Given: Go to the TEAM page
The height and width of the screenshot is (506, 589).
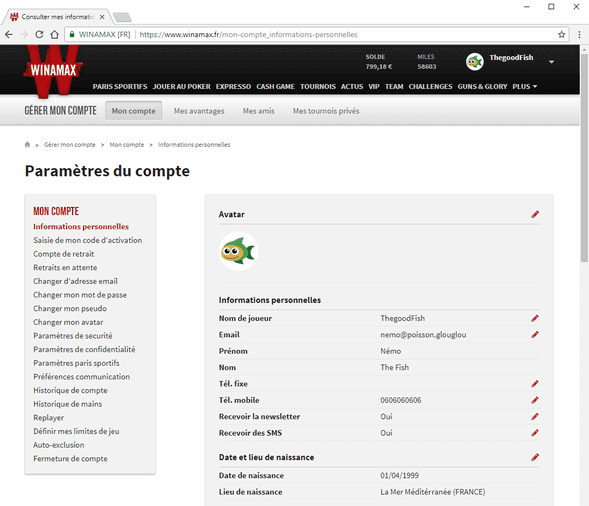Looking at the screenshot, I should (394, 86).
